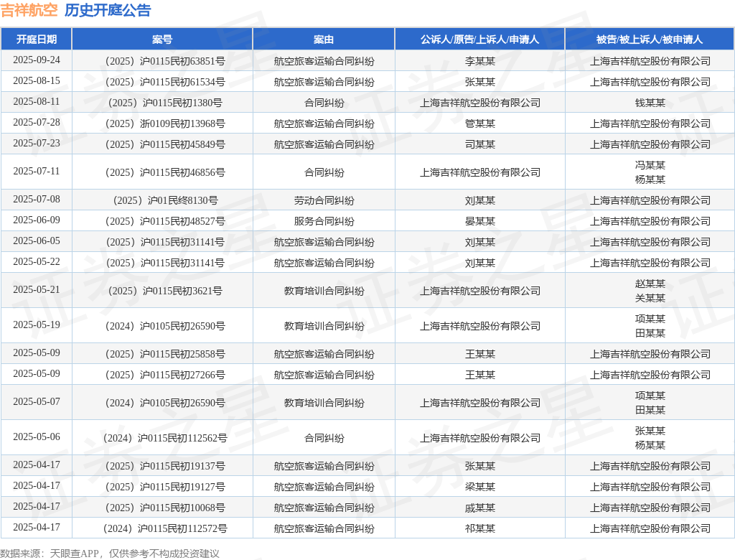Viewport: 735px width, 560px height.
Task: Click plaintiff 李某某
Action: coord(480,61)
